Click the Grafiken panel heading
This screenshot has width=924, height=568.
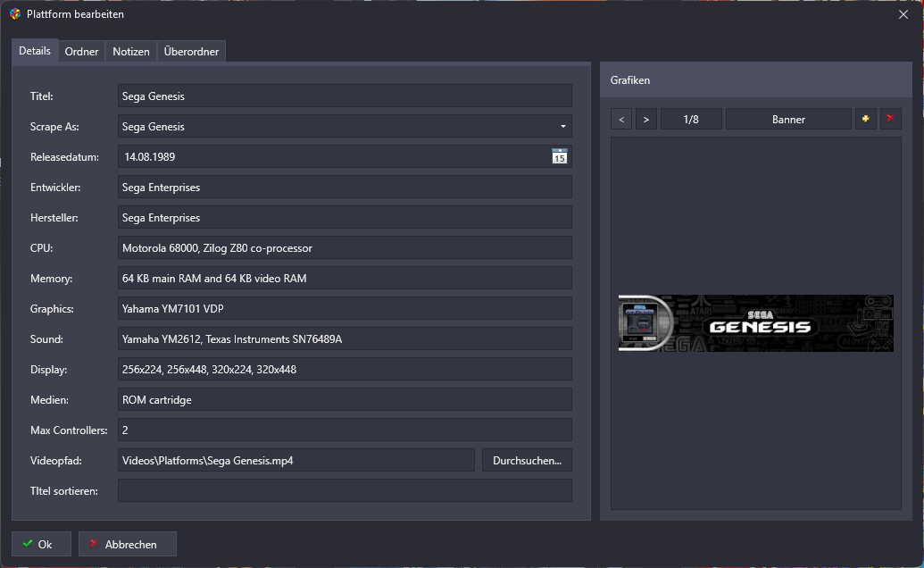630,80
